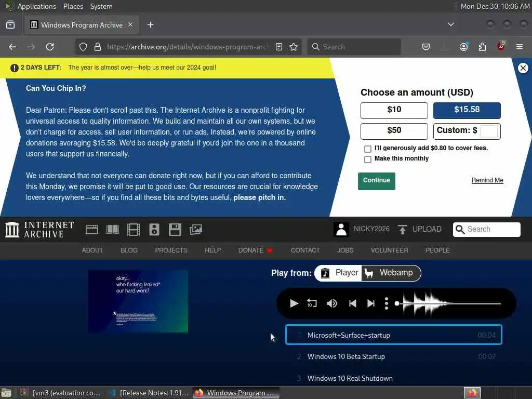
Task: Open the Video film icon
Action: (x=134, y=230)
